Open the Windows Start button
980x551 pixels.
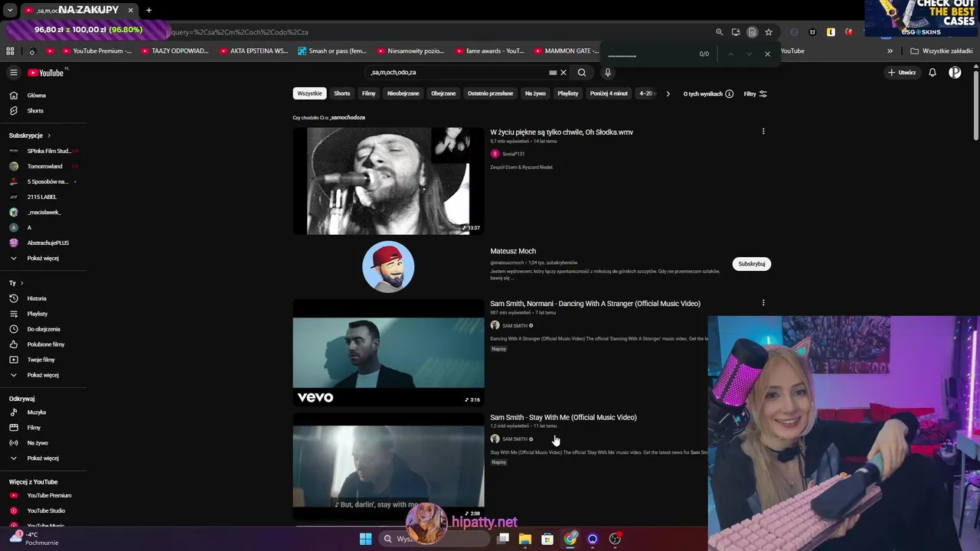(x=365, y=539)
